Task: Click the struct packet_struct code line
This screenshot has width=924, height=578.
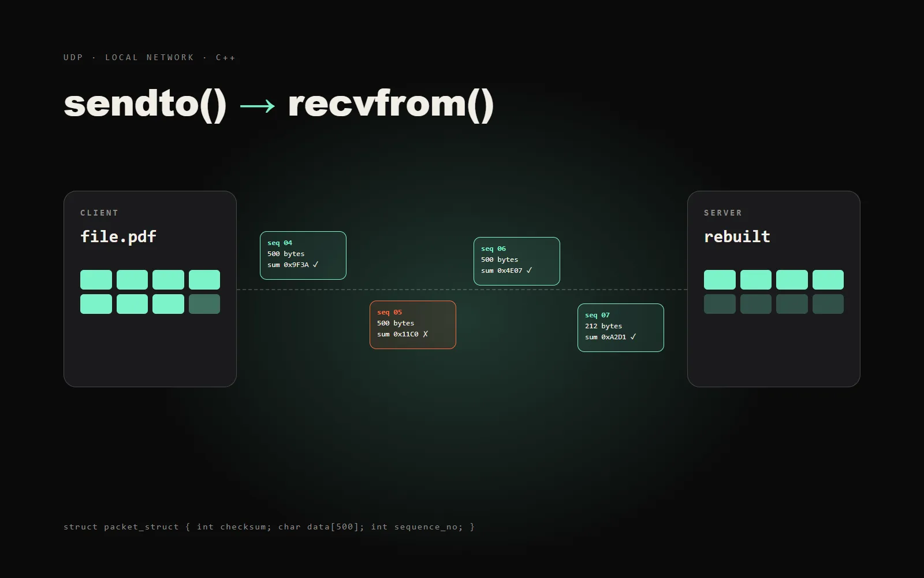Action: [x=269, y=527]
